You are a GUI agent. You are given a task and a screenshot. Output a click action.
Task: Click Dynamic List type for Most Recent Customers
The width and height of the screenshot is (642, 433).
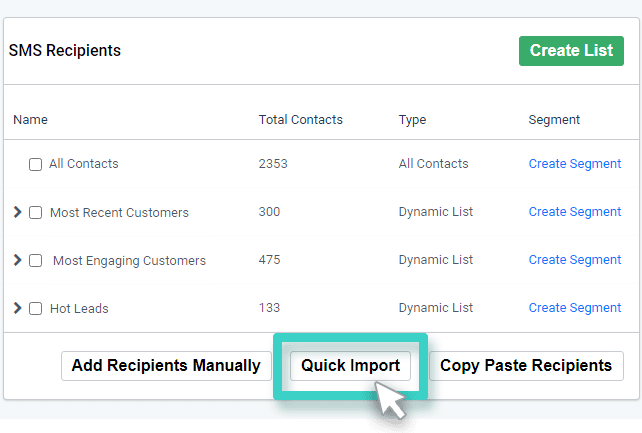tap(436, 212)
